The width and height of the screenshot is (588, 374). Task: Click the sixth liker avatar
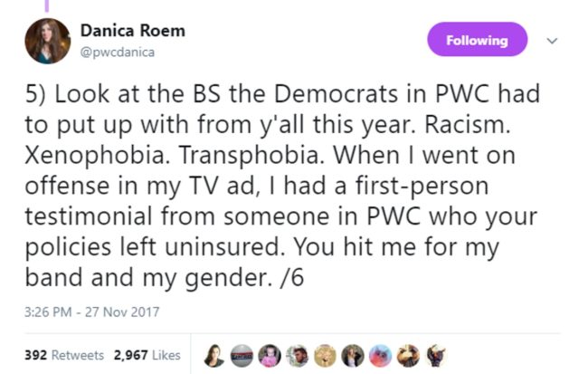pos(353,356)
